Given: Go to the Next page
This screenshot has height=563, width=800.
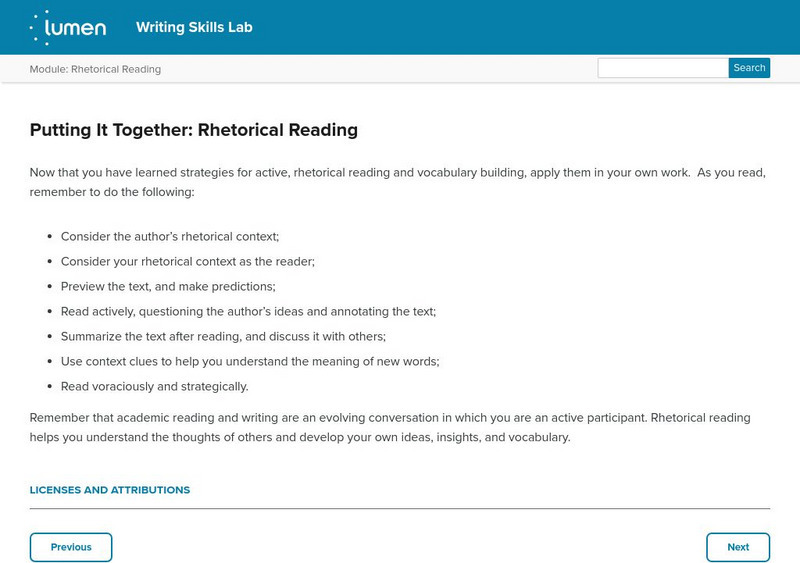Looking at the screenshot, I should coord(738,547).
